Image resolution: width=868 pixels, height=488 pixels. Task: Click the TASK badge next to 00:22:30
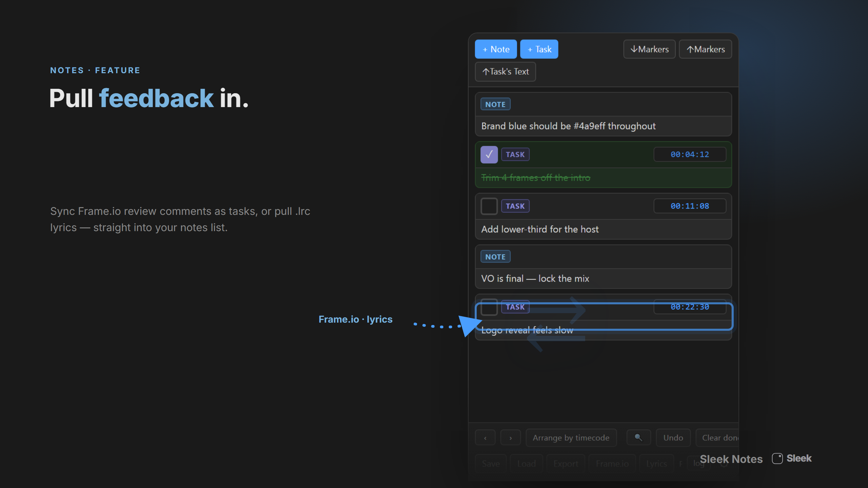[x=515, y=307]
